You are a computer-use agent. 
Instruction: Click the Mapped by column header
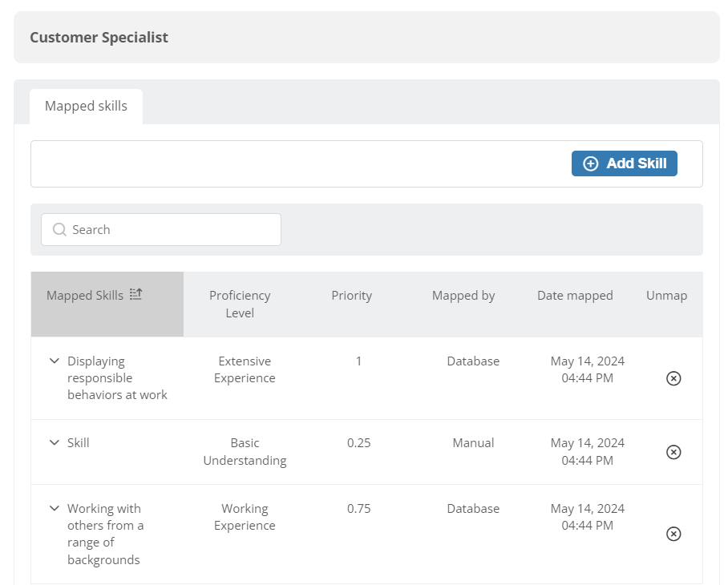(463, 296)
